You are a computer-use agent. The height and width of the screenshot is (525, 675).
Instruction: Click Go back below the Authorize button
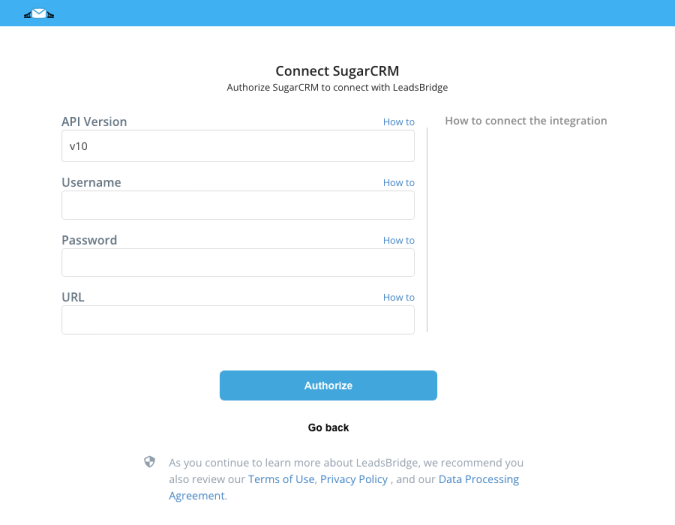coord(328,428)
